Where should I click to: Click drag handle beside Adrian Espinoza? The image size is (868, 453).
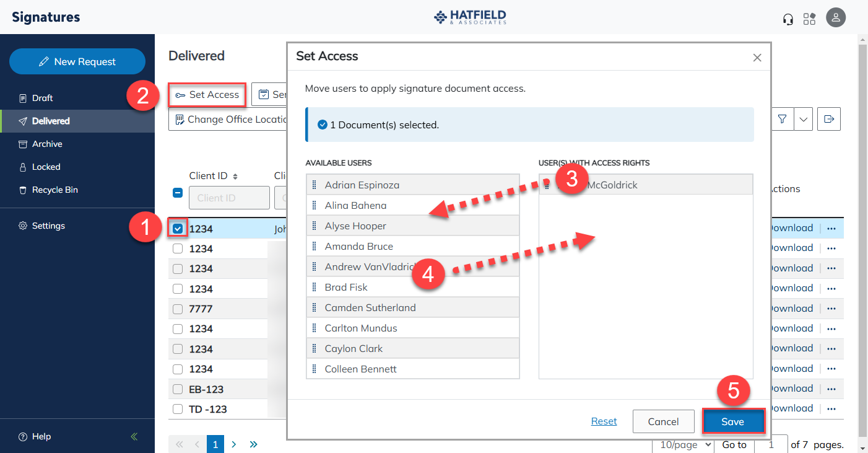[314, 185]
